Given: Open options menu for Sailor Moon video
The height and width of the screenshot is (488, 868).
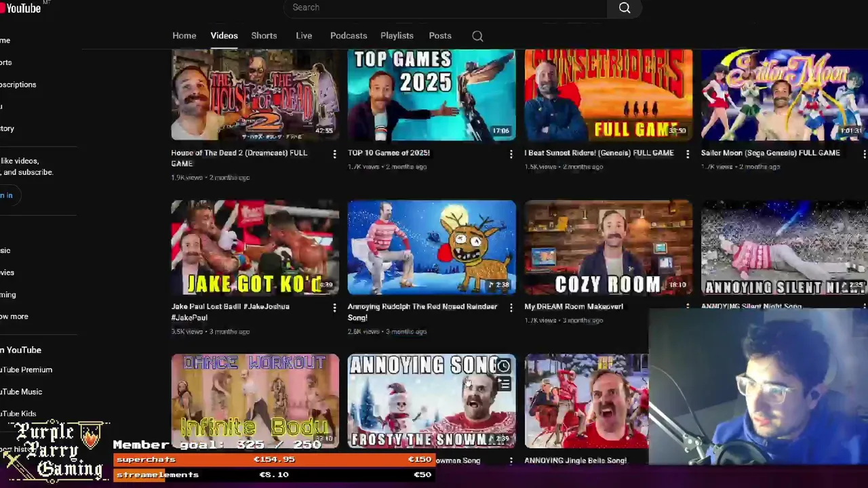Looking at the screenshot, I should 864,155.
